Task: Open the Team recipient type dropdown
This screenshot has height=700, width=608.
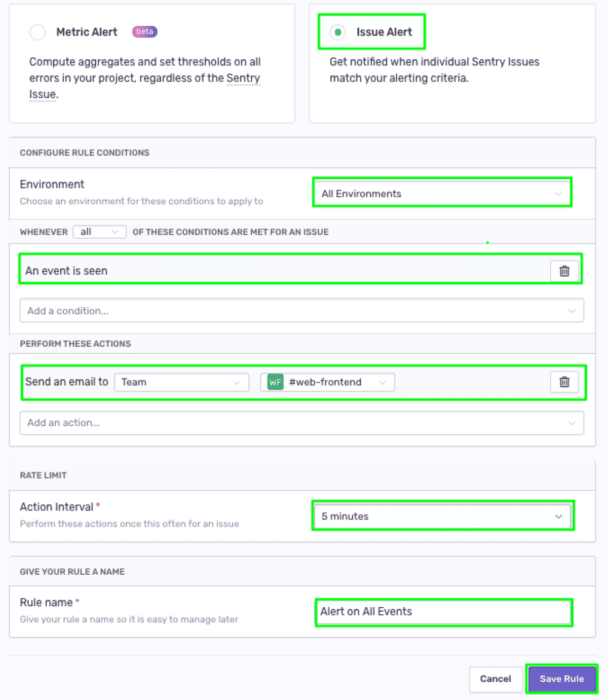Action: coord(181,382)
